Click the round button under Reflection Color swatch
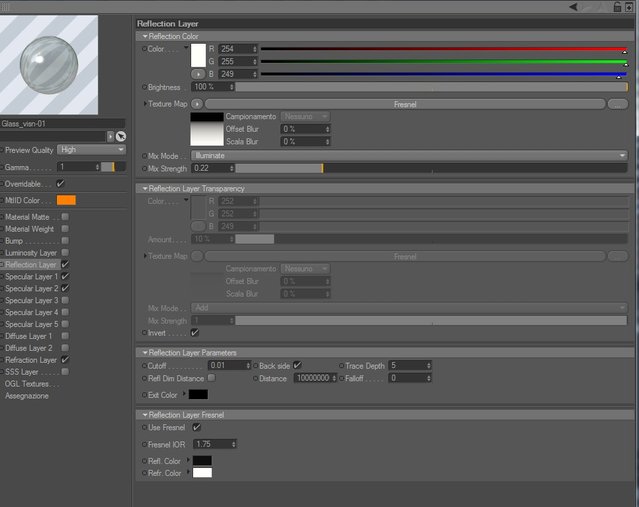This screenshot has height=507, width=639. pyautogui.click(x=198, y=74)
